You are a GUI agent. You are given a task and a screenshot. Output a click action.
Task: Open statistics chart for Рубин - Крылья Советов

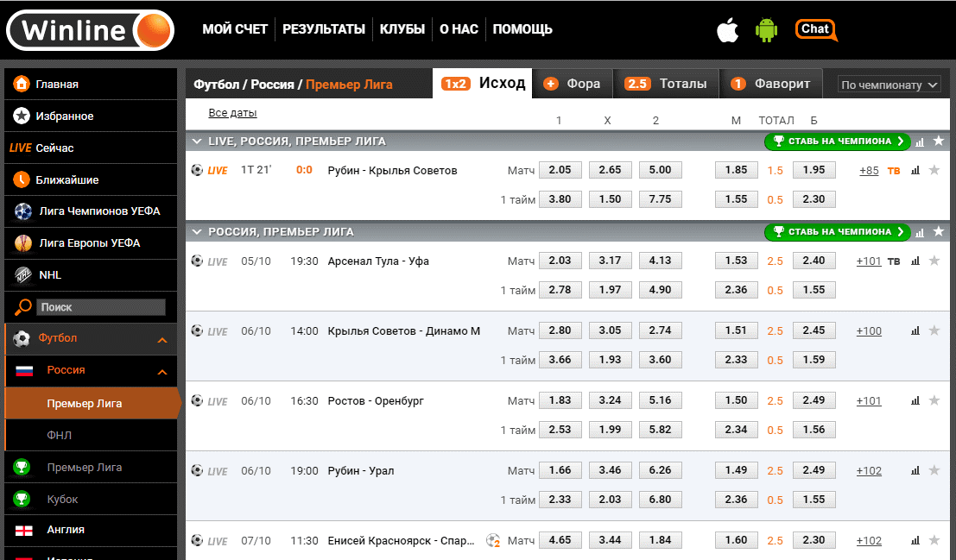point(915,171)
